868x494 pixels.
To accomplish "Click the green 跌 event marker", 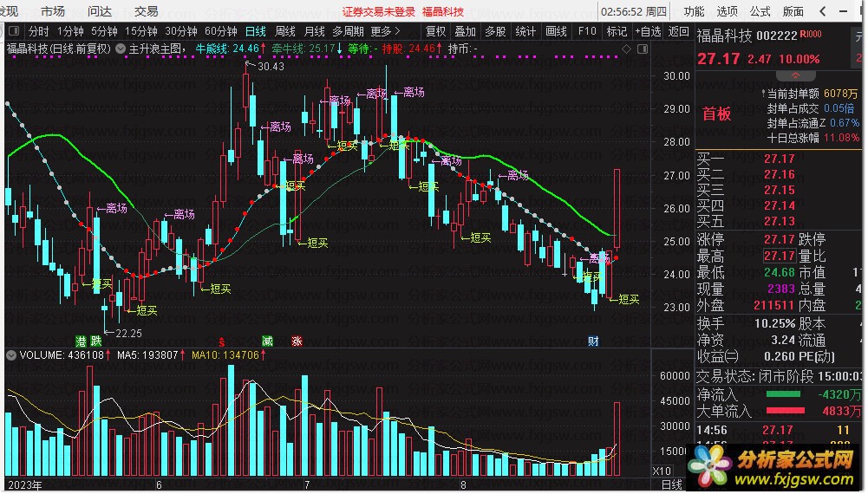I will tap(96, 341).
